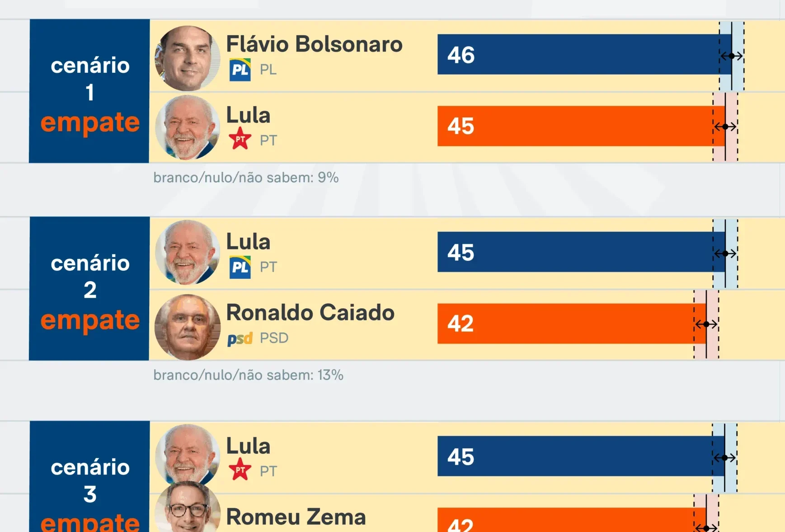Click the PL logo under Flávio Bolsonaro
785x532 pixels.
[240, 70]
